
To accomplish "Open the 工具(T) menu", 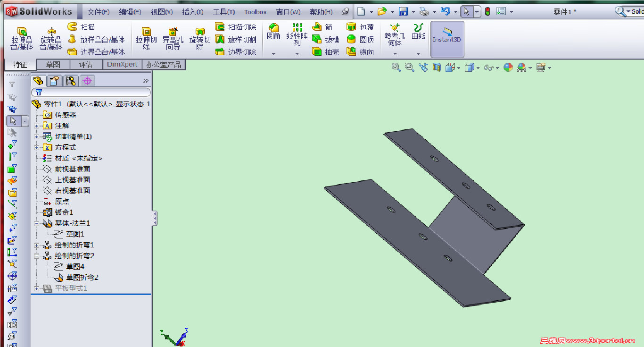I will (223, 12).
